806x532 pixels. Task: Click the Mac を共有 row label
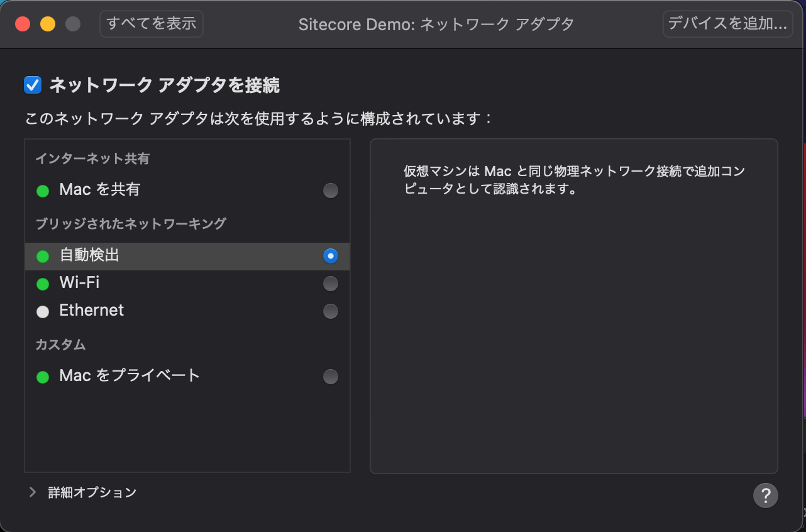pos(99,189)
